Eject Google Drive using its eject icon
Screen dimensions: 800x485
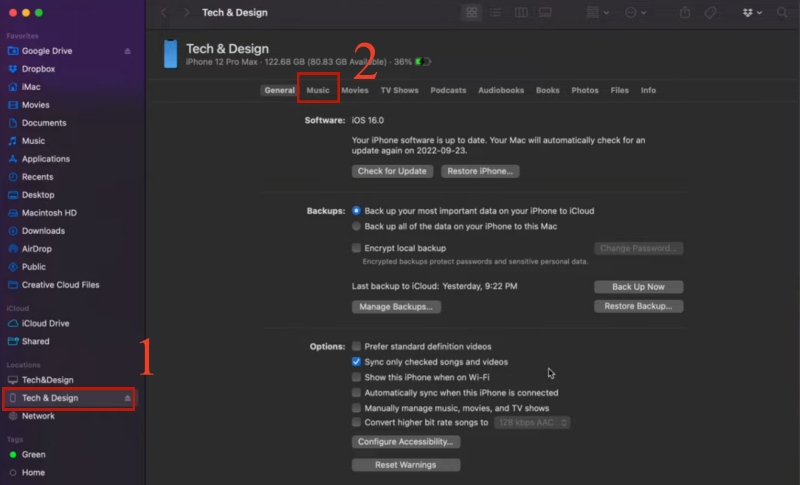128,51
